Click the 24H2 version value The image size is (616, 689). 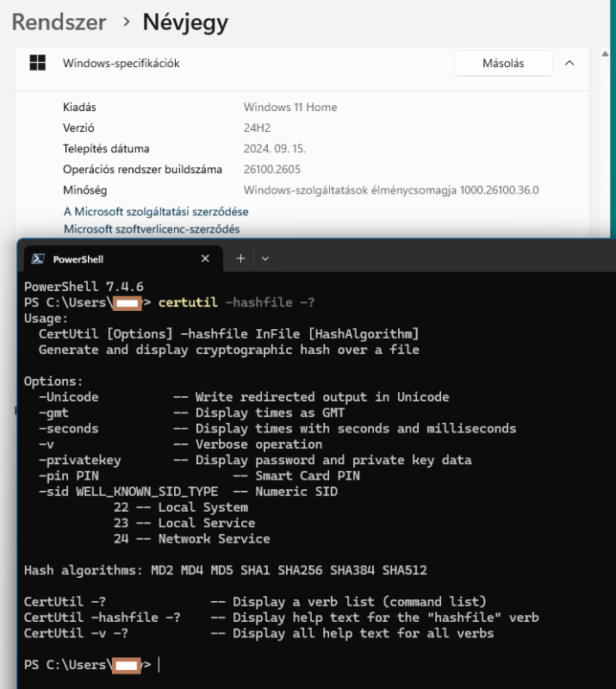[x=258, y=127]
